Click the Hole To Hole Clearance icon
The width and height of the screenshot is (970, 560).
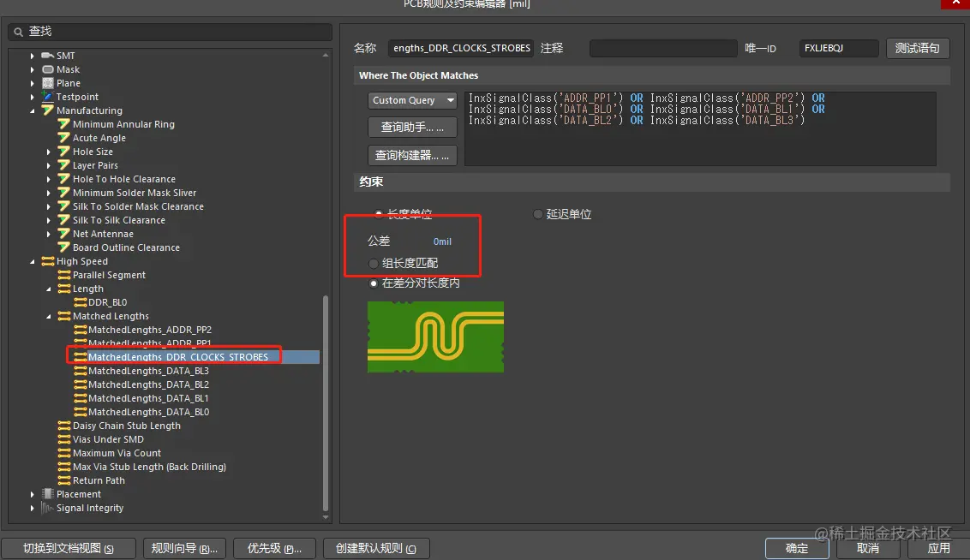63,179
